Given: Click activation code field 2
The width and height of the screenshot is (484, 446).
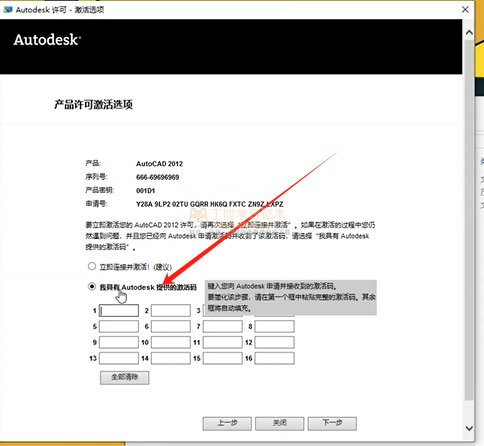Looking at the screenshot, I should 171,311.
